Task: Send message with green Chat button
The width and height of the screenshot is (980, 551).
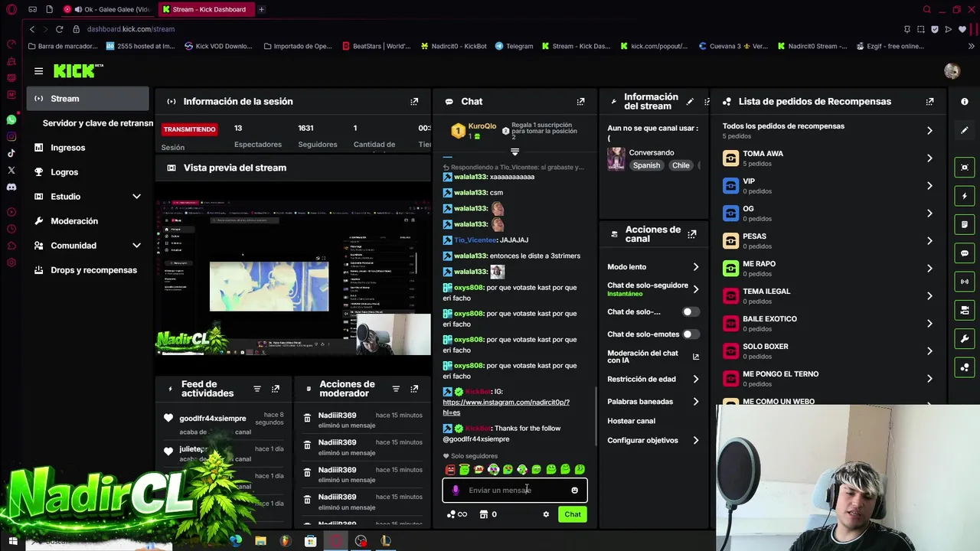Action: [x=573, y=514]
